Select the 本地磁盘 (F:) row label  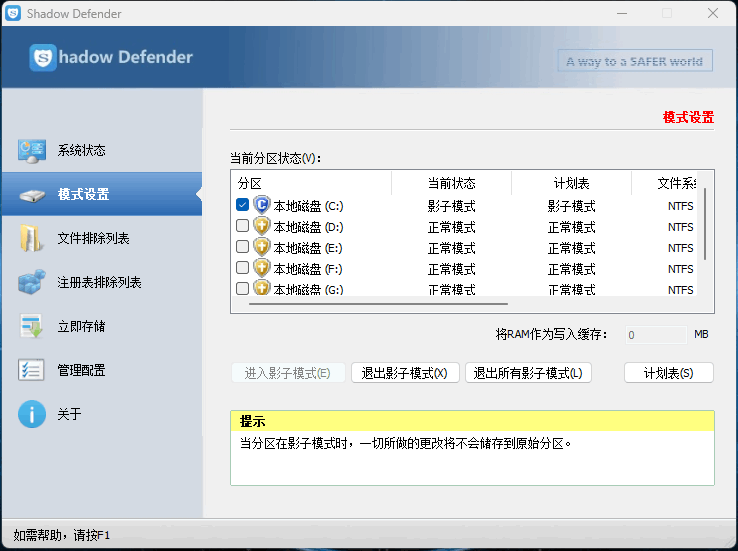(x=308, y=269)
